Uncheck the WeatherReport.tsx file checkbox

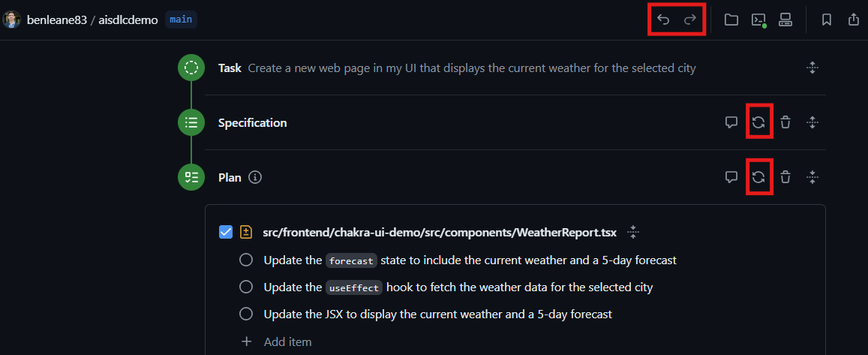pyautogui.click(x=225, y=232)
